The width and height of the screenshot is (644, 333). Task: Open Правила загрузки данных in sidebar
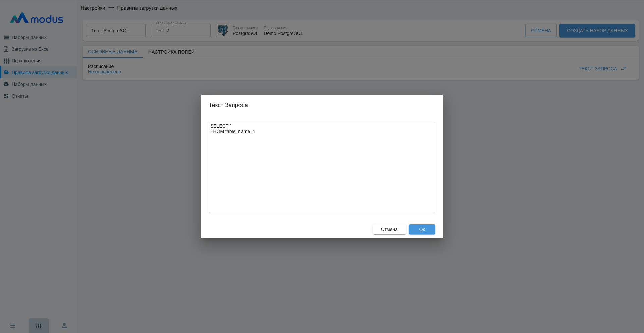(40, 72)
